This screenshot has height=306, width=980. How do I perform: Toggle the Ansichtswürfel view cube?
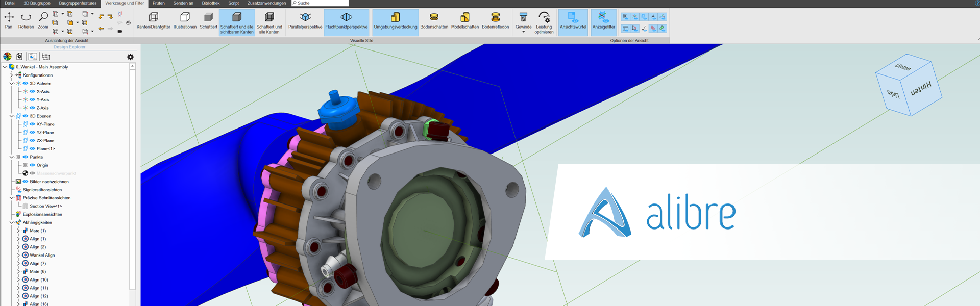573,20
